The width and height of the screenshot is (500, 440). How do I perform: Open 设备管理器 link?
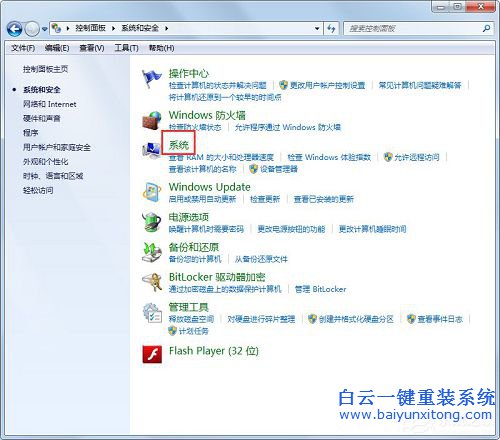pos(279,169)
